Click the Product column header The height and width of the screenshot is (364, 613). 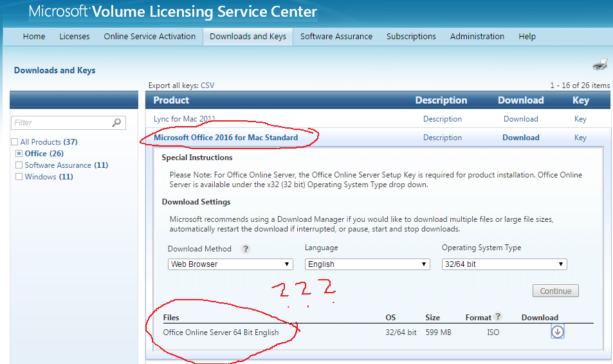pyautogui.click(x=171, y=100)
